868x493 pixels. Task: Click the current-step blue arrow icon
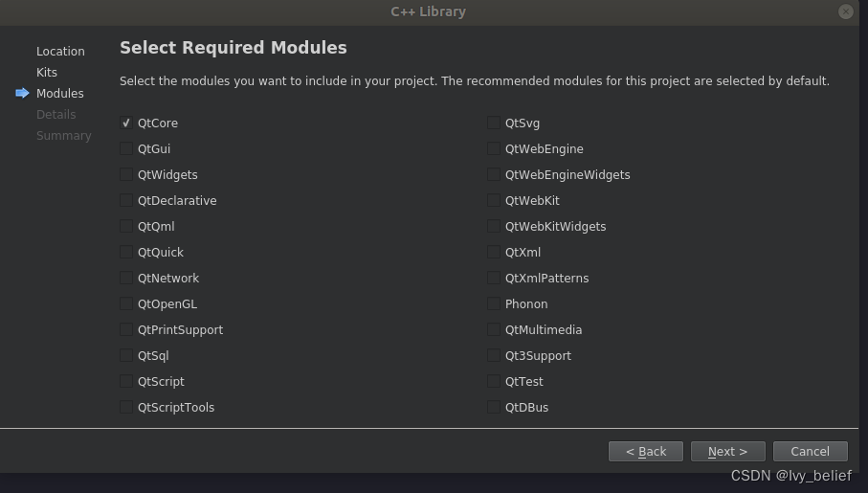pos(22,93)
